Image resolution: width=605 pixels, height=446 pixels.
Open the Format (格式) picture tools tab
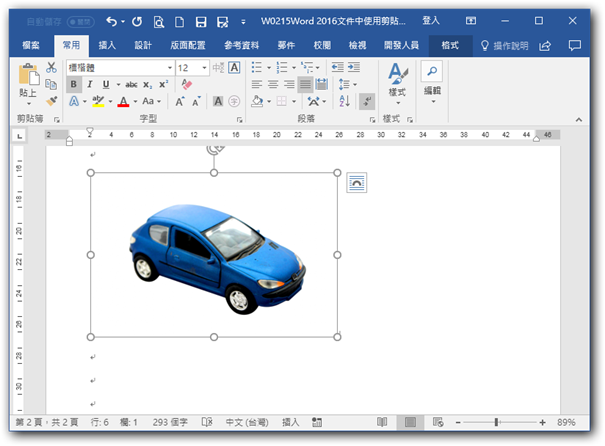450,45
